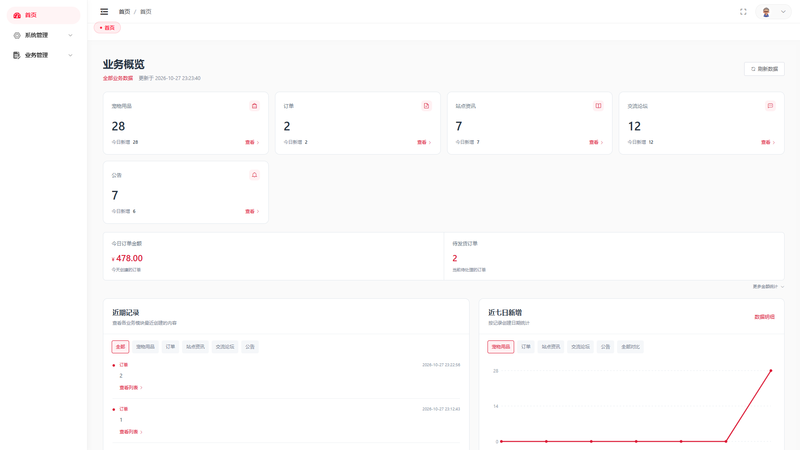Open the 首页 item in the sidebar
Screen dimensions: 800x450
tap(43, 15)
